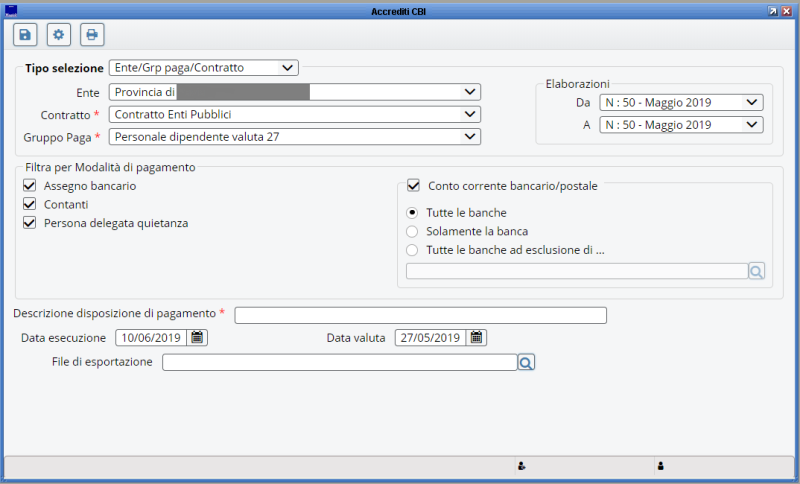Select Tutte le banche radio button
Screen dimensions: 800x484
click(x=412, y=213)
